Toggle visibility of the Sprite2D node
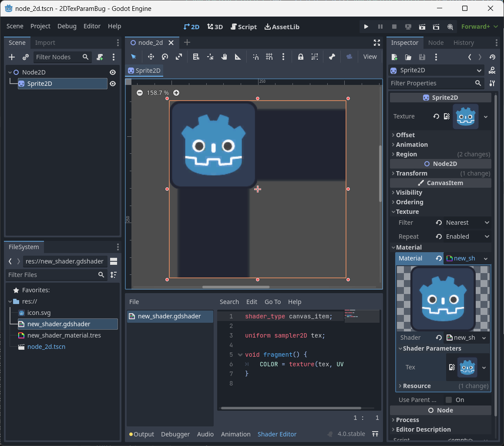Viewport: 504px width, 446px height. tap(112, 84)
